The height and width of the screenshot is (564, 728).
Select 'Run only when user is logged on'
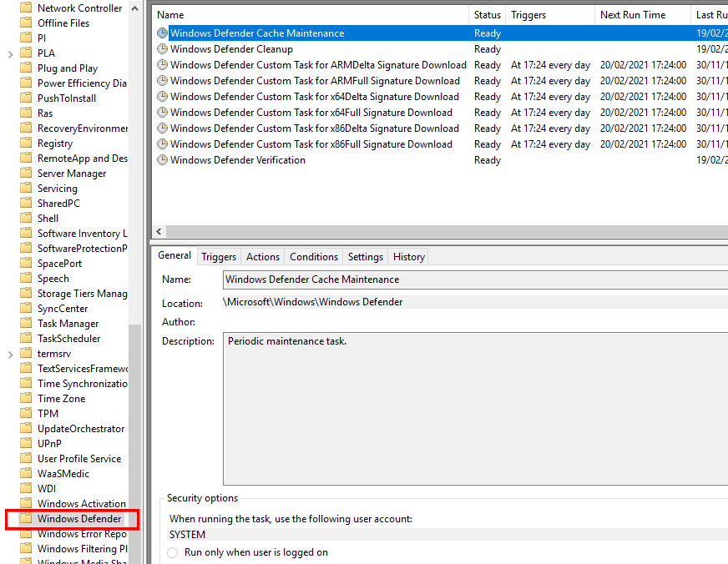(x=172, y=552)
